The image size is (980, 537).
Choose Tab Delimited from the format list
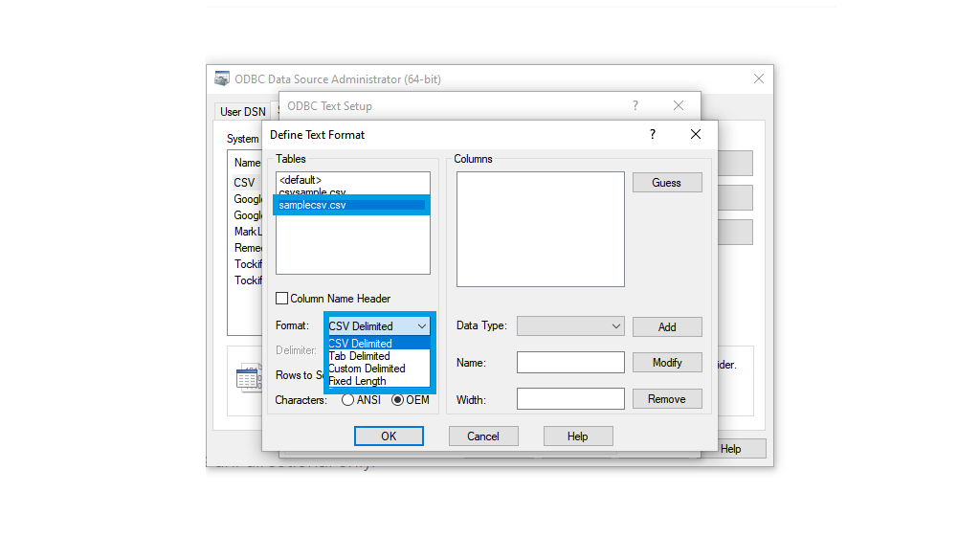[359, 356]
